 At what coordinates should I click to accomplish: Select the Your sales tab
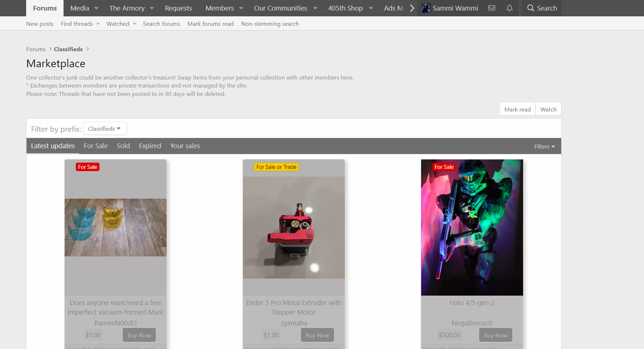[x=185, y=146]
